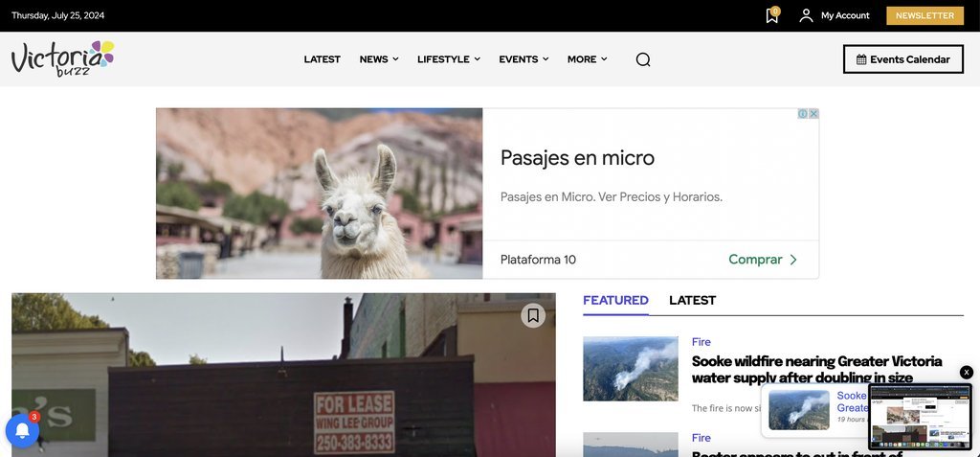This screenshot has width=980, height=457.
Task: Switch to the Latest tab in sidebar
Action: point(693,301)
